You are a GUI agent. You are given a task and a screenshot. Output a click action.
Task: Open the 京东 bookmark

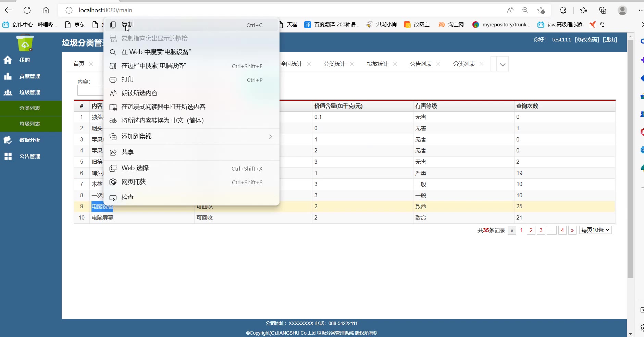click(x=75, y=25)
